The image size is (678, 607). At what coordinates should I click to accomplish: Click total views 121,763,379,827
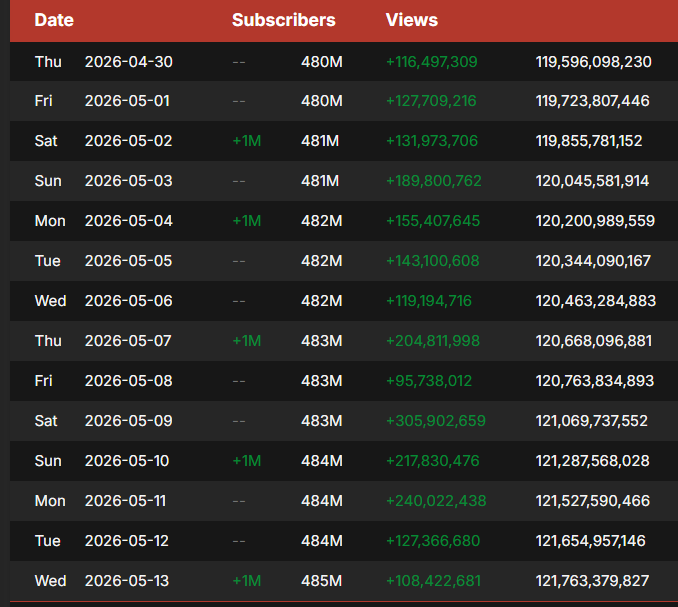pyautogui.click(x=592, y=581)
